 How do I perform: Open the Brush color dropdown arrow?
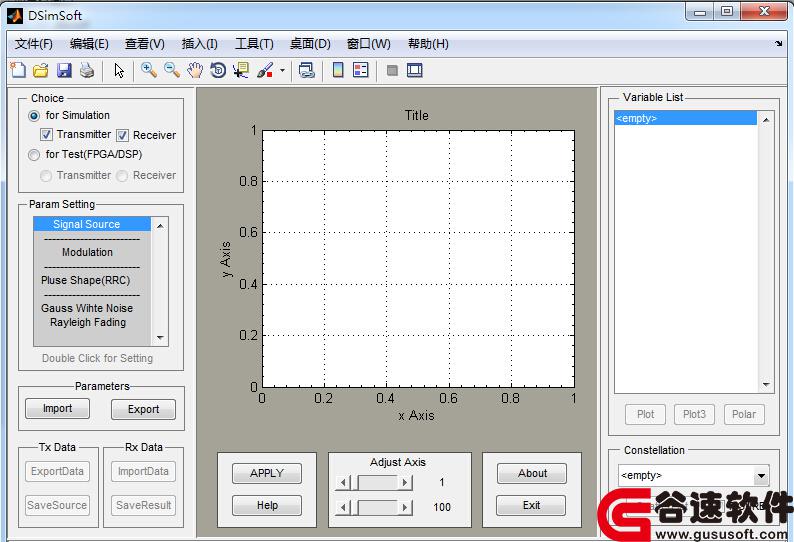(x=282, y=70)
